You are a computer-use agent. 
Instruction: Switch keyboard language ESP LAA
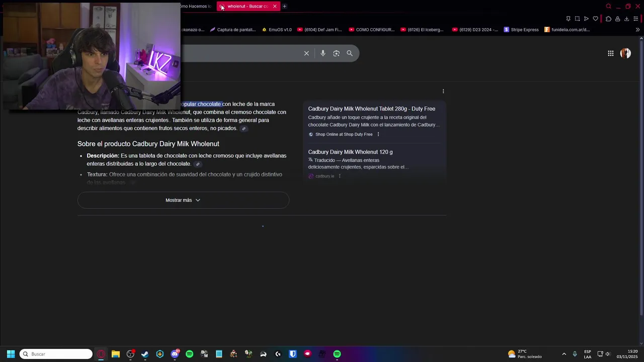tap(588, 354)
